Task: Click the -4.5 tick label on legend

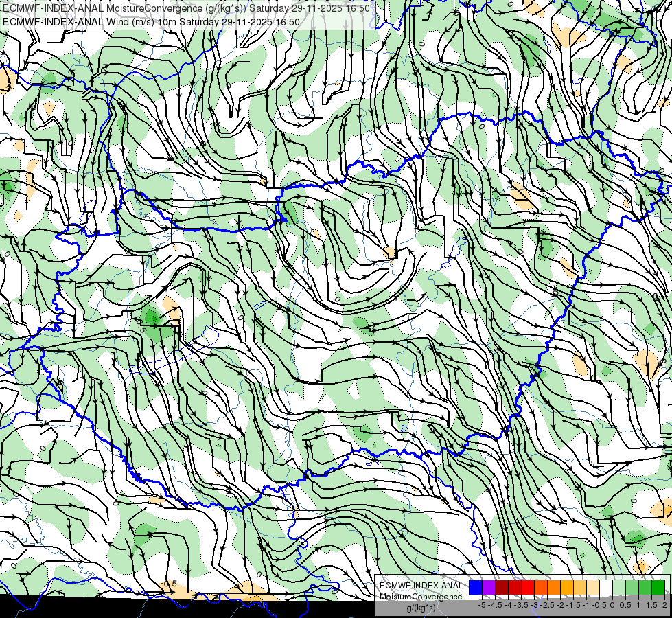Action: pyautogui.click(x=496, y=605)
